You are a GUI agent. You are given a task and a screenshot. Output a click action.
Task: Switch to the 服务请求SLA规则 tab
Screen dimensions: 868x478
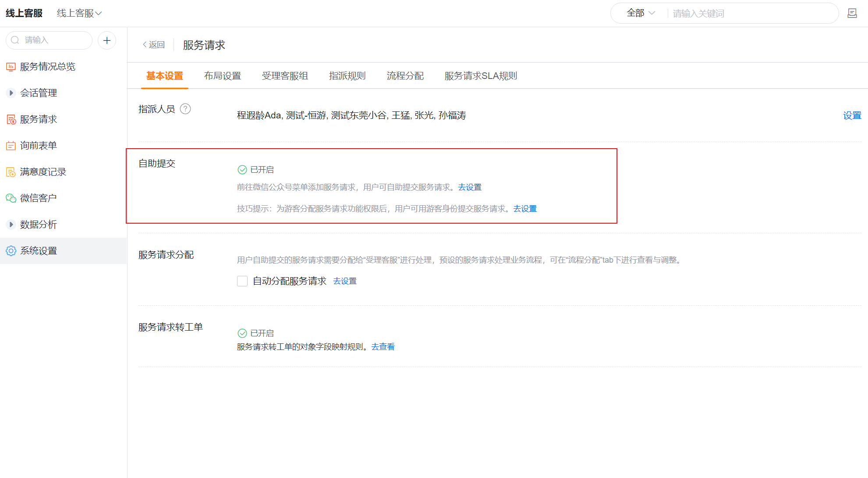[481, 76]
